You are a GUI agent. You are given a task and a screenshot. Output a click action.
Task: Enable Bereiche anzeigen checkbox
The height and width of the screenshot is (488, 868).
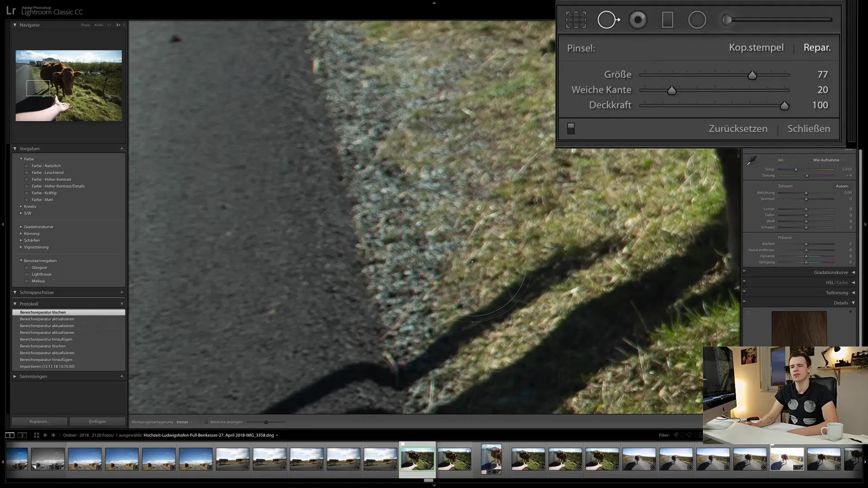click(x=206, y=422)
